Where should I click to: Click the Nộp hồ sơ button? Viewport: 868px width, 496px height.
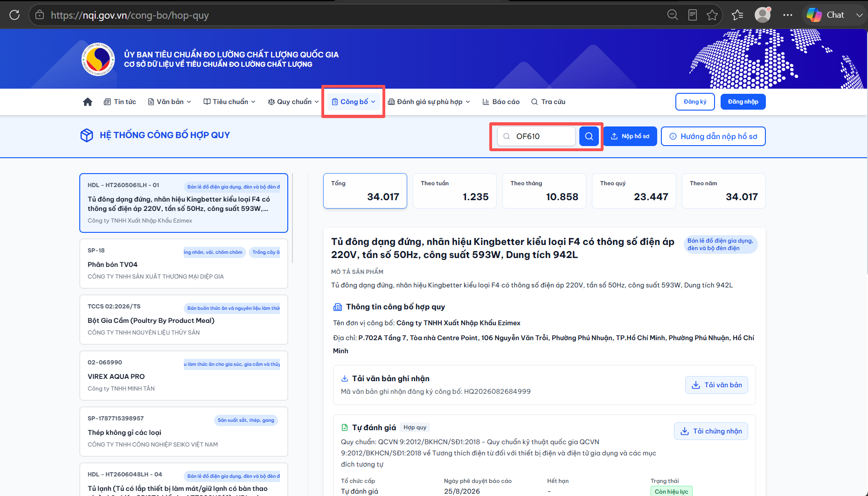[x=630, y=136]
